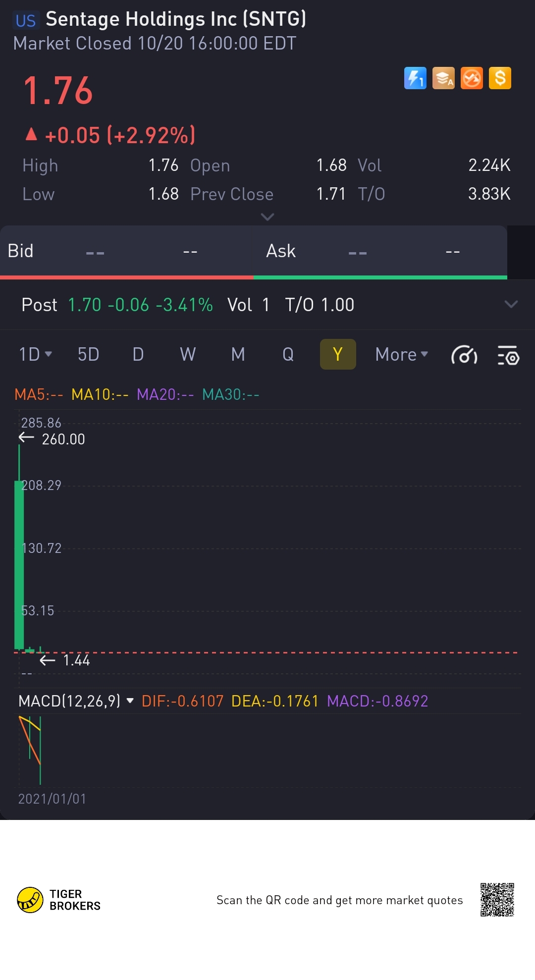Select the Q quarterly chart tab

288,355
